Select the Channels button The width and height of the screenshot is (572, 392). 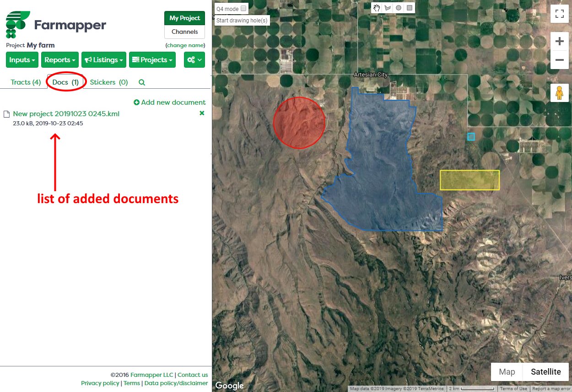point(185,32)
